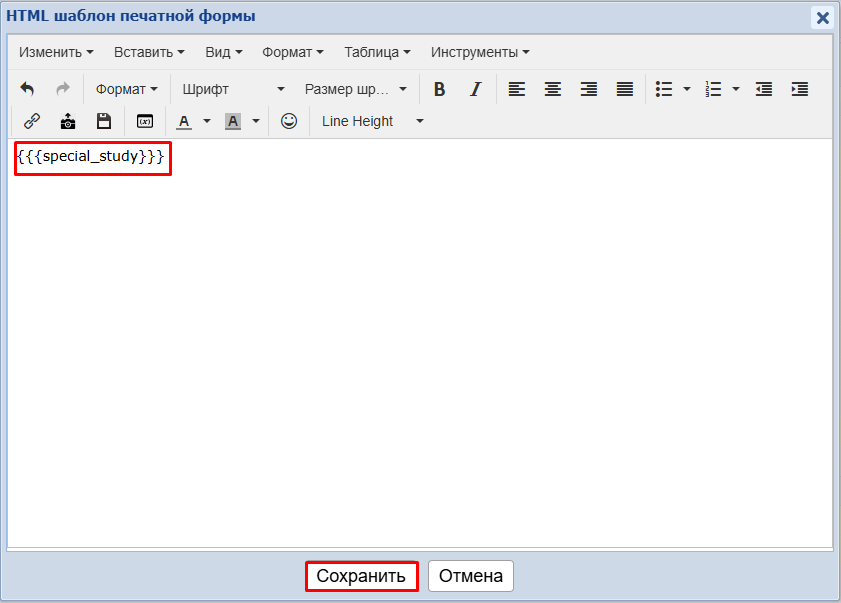Open the emoticons picker
Viewport: 841px width, 603px height.
click(289, 121)
